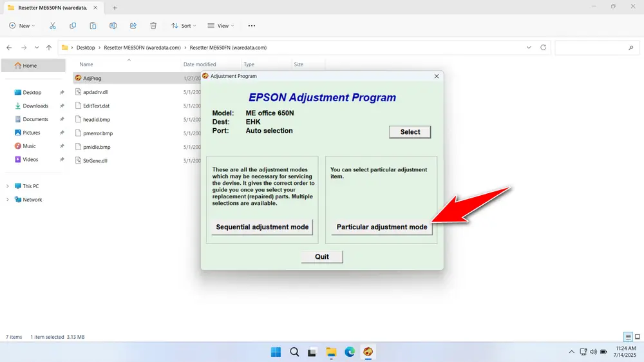
Task: Click the Paste icon in toolbar
Action: tap(93, 26)
